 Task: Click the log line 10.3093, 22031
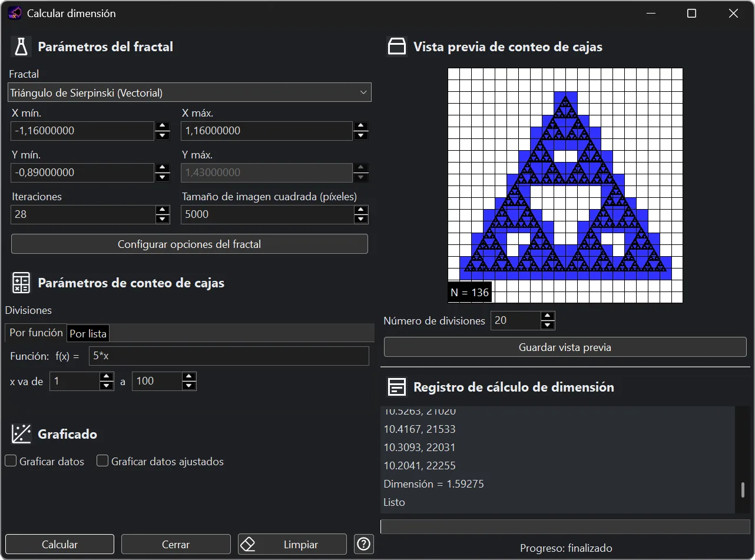click(x=419, y=448)
